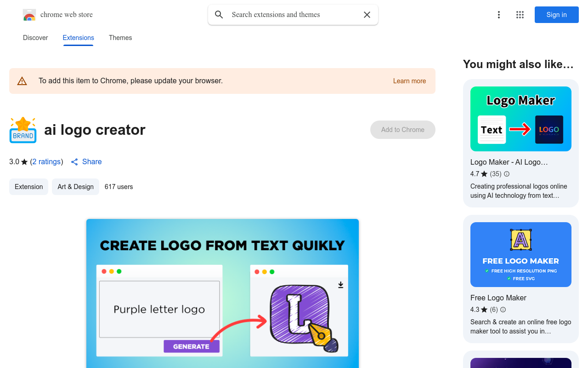Click the You might also like heading
The width and height of the screenshot is (588, 368).
click(518, 64)
